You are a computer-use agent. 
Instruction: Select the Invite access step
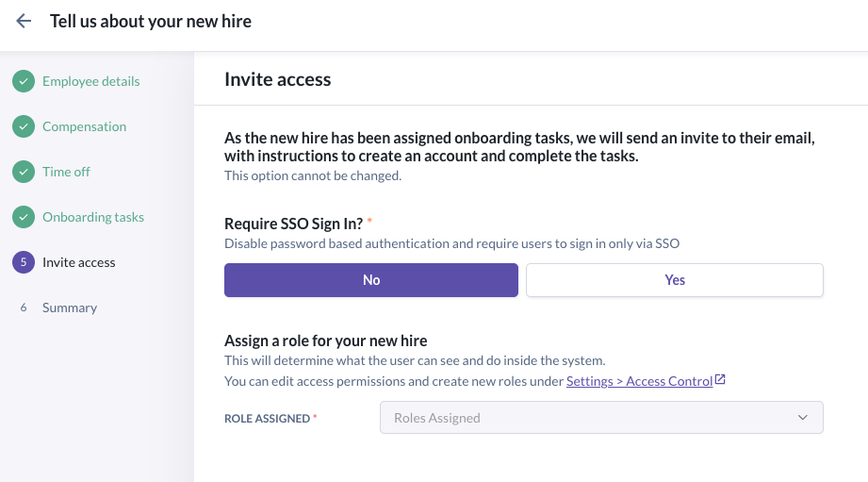(x=79, y=262)
